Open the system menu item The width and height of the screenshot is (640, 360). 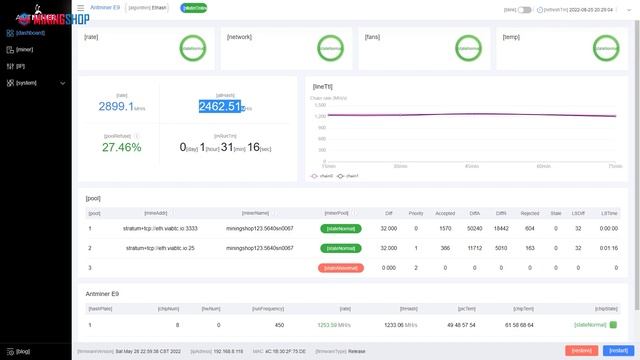click(x=26, y=83)
